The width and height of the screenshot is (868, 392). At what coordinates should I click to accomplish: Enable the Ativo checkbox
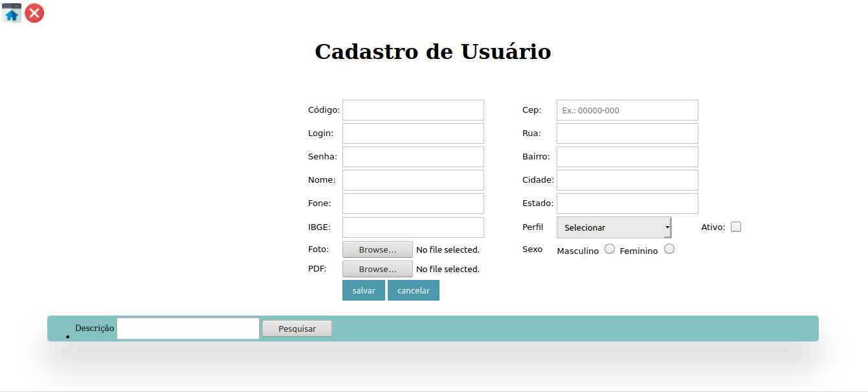tap(735, 227)
